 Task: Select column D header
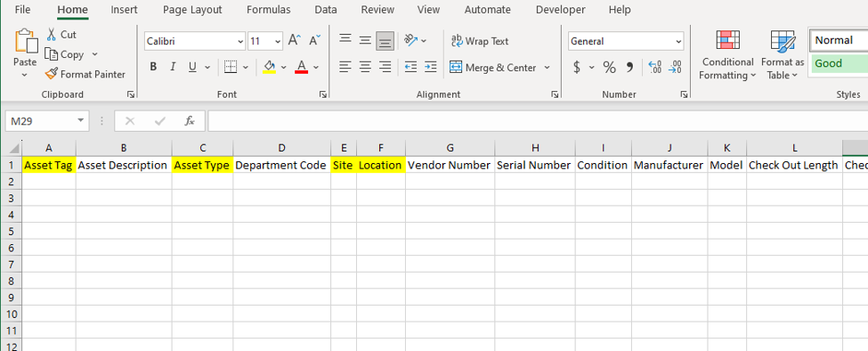pyautogui.click(x=282, y=147)
